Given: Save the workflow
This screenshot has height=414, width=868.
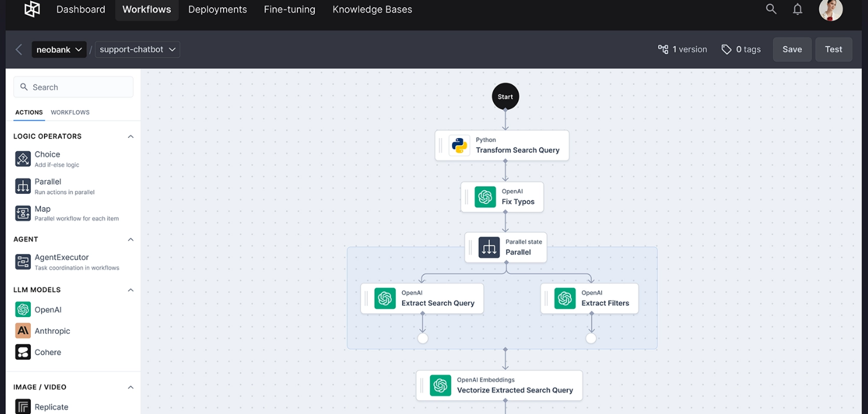Looking at the screenshot, I should 792,49.
